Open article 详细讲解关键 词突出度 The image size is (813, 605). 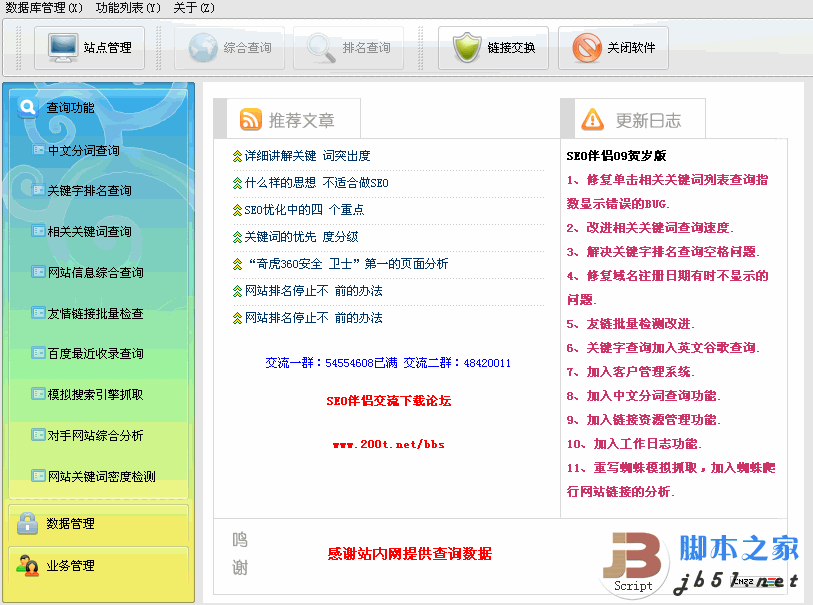307,156
